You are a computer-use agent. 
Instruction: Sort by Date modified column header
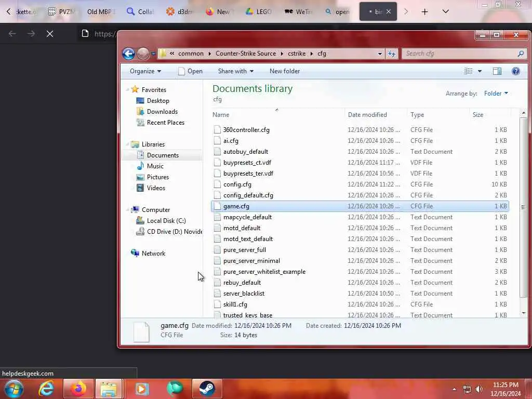click(367, 115)
